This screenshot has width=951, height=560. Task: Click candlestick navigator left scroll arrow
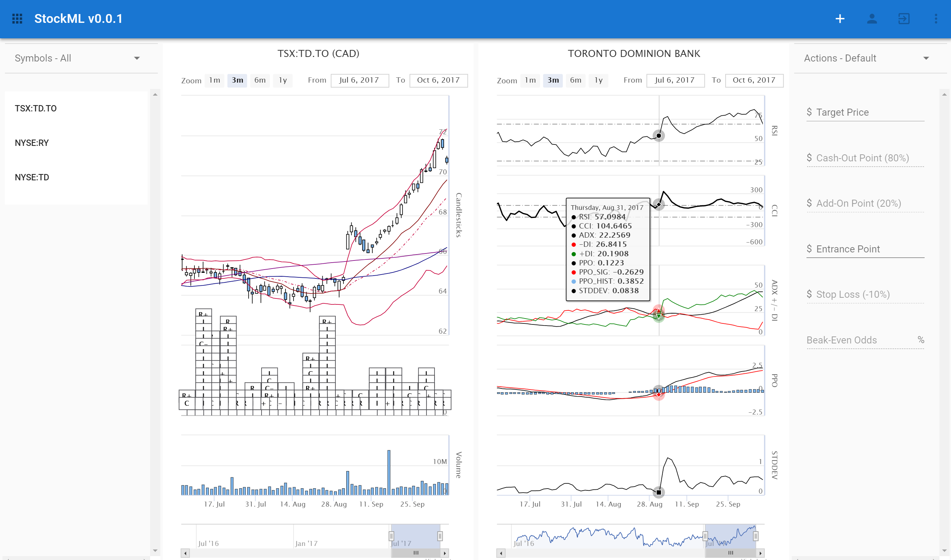coord(185,553)
